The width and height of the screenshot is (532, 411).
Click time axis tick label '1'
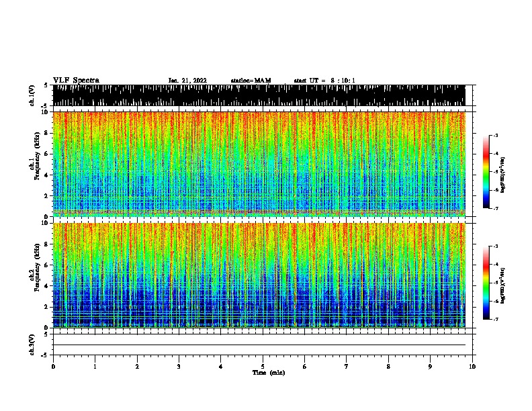[x=95, y=367]
